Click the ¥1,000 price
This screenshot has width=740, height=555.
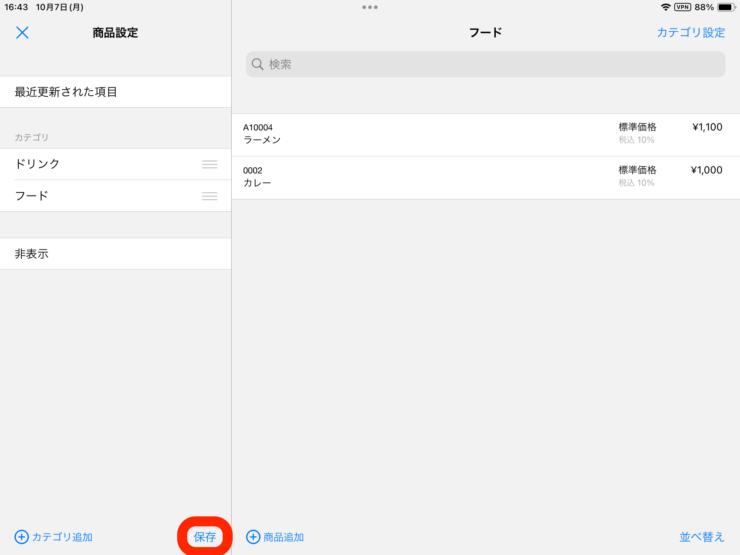pyautogui.click(x=706, y=170)
